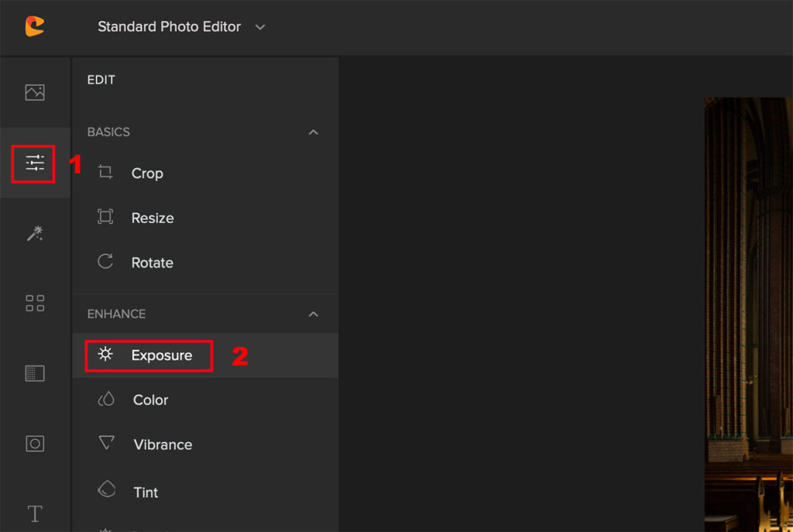Screen dimensions: 793x532
Task: Open the four-squares Effects panel icon
Action: [x=35, y=304]
